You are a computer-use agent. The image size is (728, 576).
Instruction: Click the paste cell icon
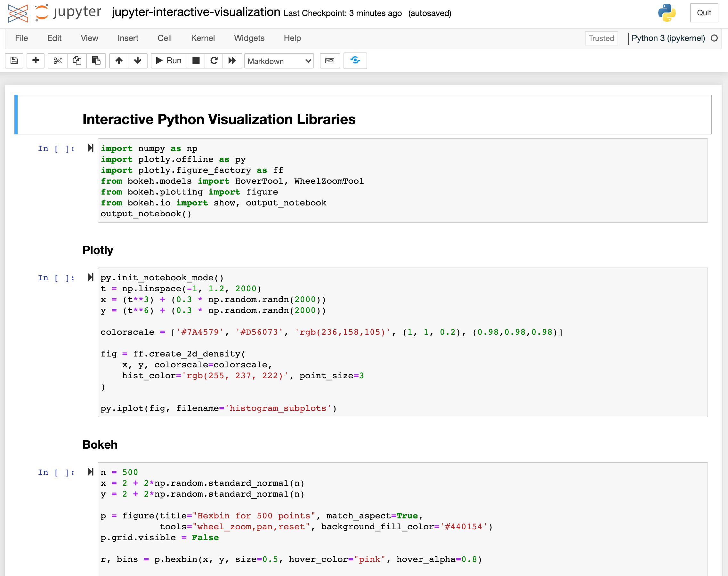point(96,60)
